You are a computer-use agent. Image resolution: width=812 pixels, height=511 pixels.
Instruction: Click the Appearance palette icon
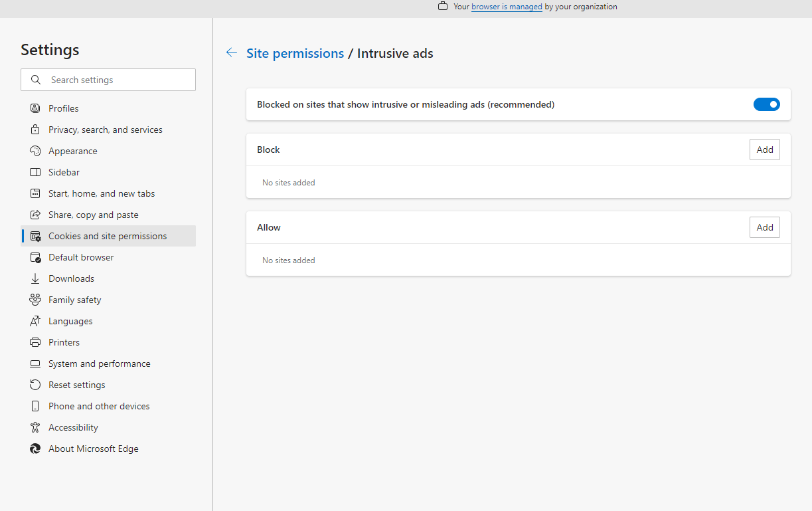[x=35, y=151]
